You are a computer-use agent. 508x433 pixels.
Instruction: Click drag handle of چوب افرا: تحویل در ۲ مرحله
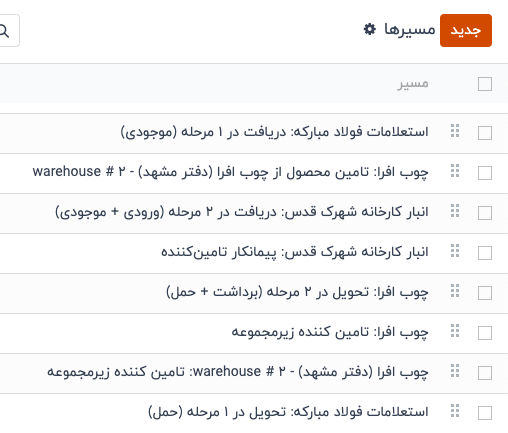tap(455, 291)
